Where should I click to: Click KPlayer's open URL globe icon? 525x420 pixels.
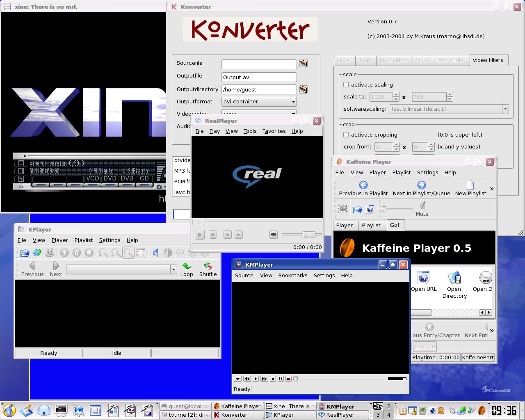[37, 253]
